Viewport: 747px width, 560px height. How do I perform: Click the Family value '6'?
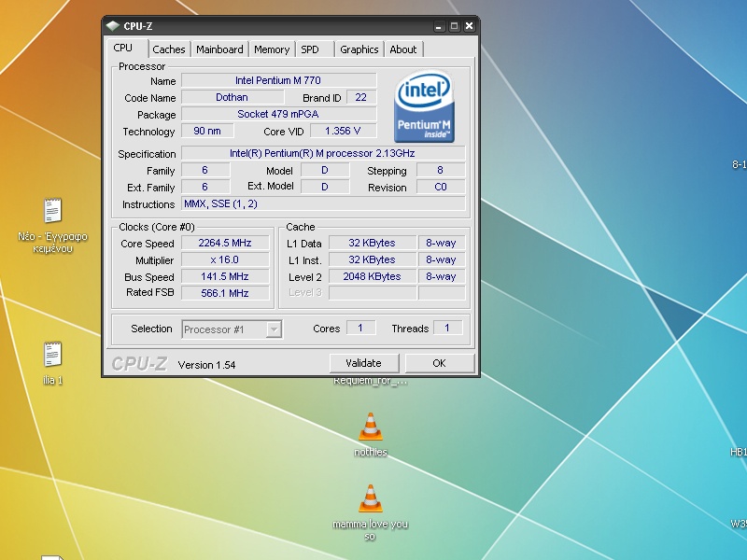205,171
